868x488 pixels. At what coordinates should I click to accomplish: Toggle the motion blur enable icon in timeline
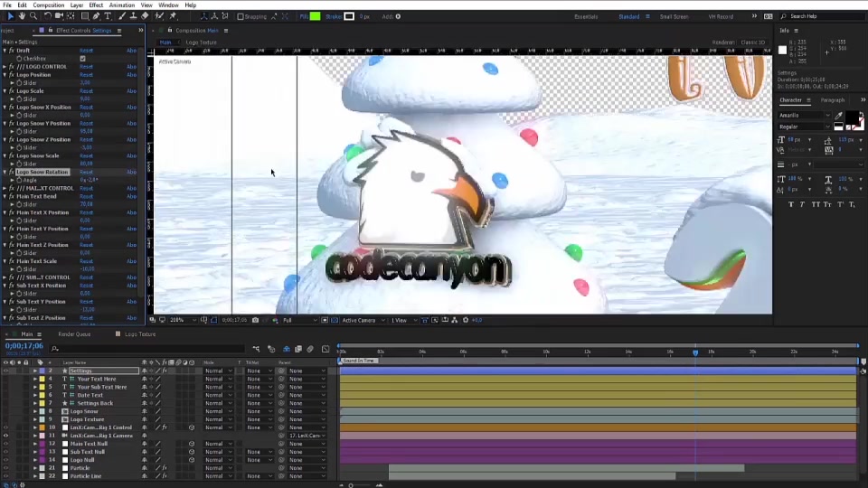click(x=310, y=349)
